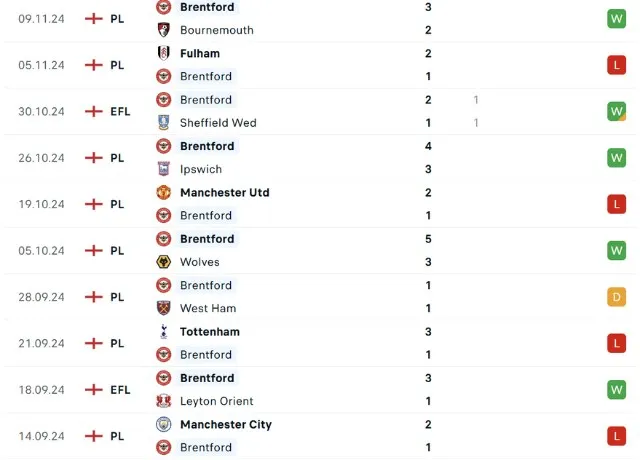Click the Ipswich club crest icon
This screenshot has width=640, height=460.
164,169
